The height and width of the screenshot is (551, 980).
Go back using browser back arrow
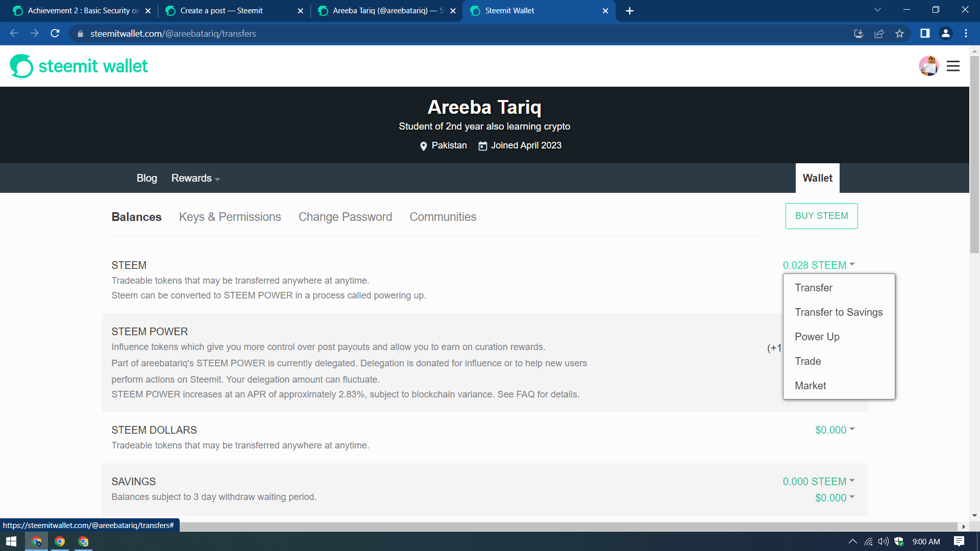pyautogui.click(x=14, y=34)
